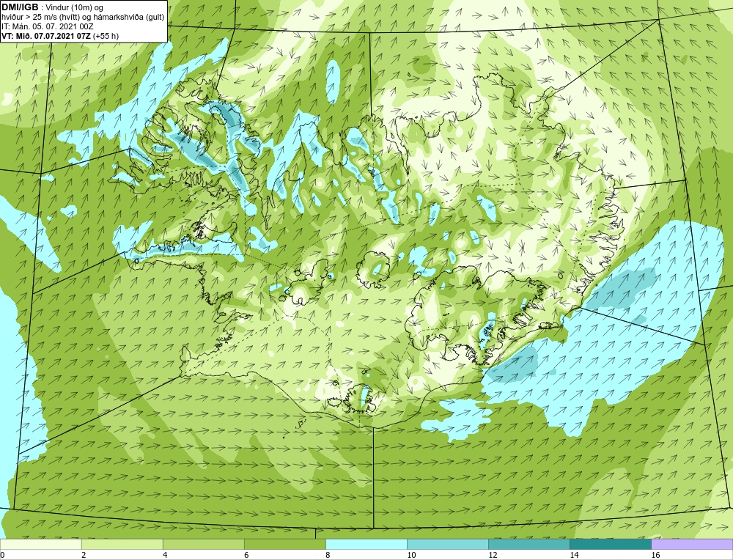Click the 2–4 m/s light green legend swatch
Screen dimensions: 733x560
tap(122, 544)
